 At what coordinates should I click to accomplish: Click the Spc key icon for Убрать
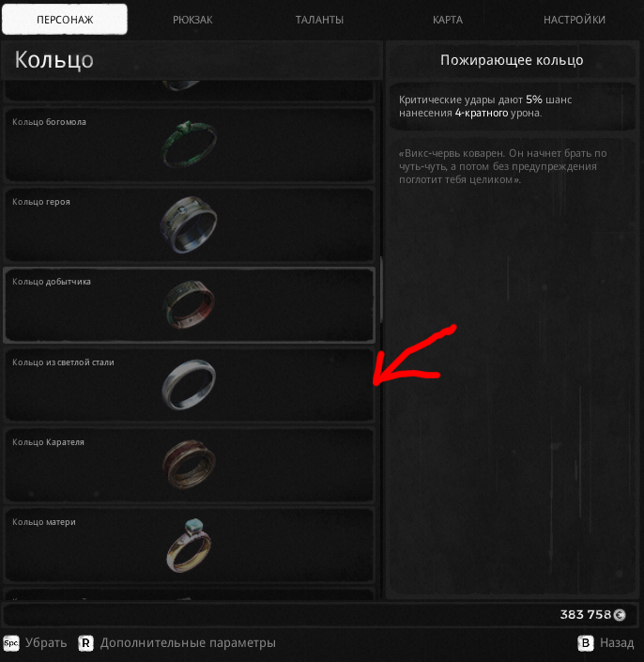click(11, 643)
